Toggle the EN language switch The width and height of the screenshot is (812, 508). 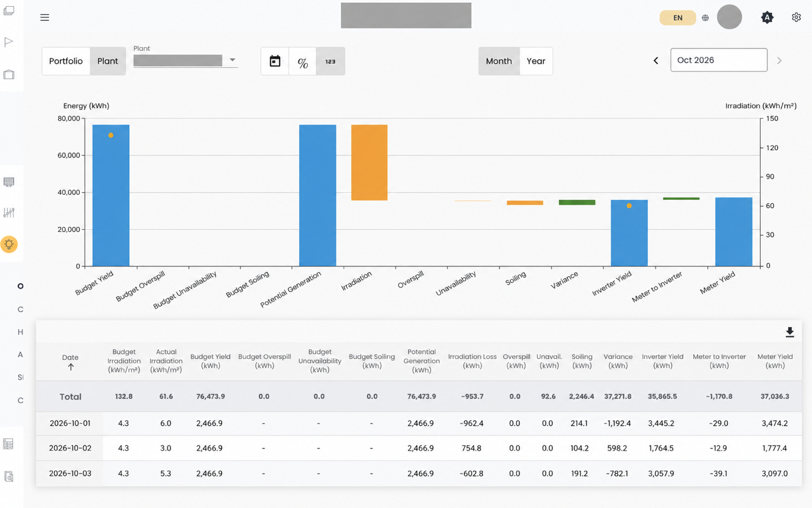(x=678, y=17)
